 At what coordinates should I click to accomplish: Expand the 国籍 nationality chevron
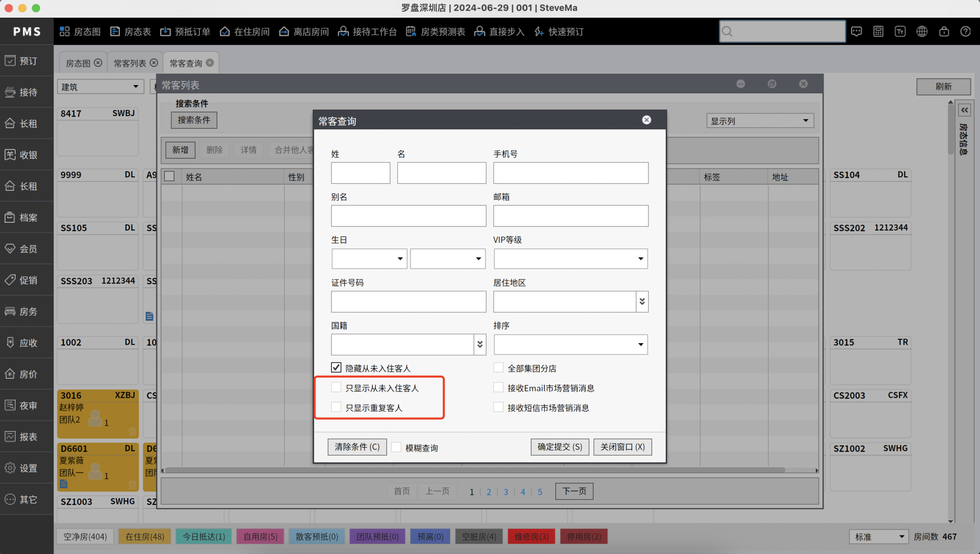point(480,344)
